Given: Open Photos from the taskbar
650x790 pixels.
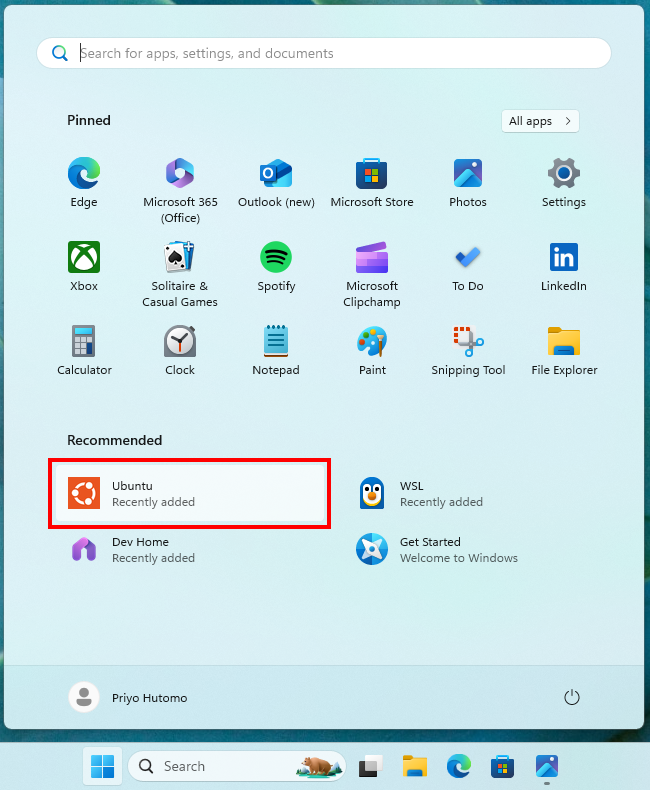Looking at the screenshot, I should pos(547,766).
